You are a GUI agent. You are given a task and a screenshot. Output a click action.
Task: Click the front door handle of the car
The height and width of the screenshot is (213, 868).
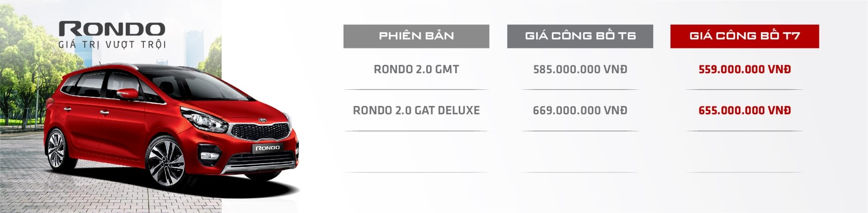105,111
